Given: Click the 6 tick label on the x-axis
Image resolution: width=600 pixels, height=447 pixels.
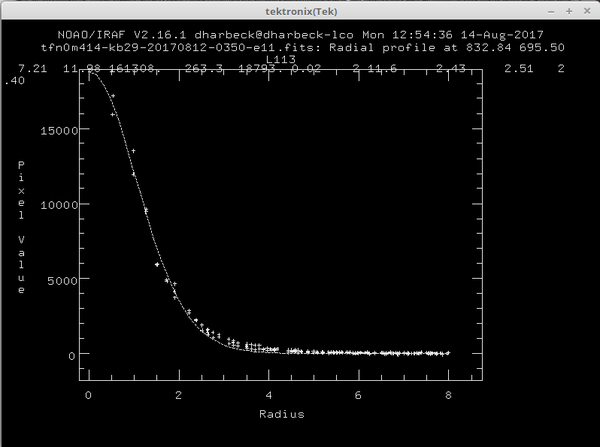Looking at the screenshot, I should 358,396.
